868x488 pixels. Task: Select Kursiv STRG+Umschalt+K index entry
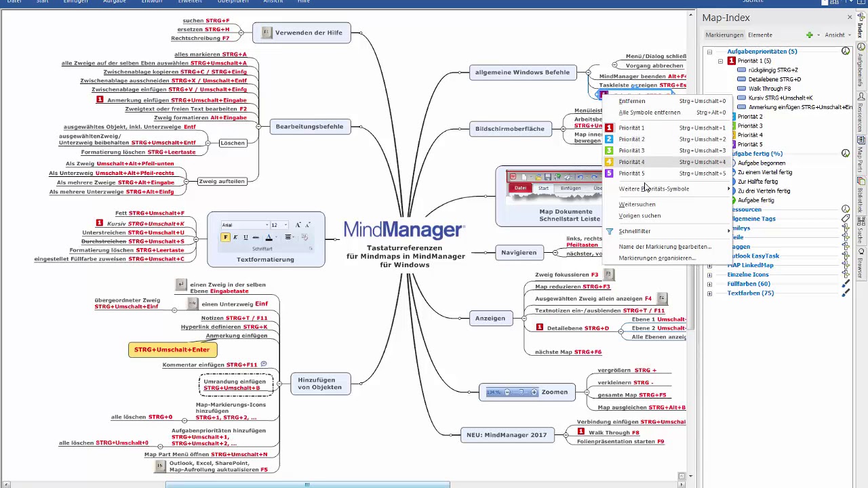(x=781, y=98)
